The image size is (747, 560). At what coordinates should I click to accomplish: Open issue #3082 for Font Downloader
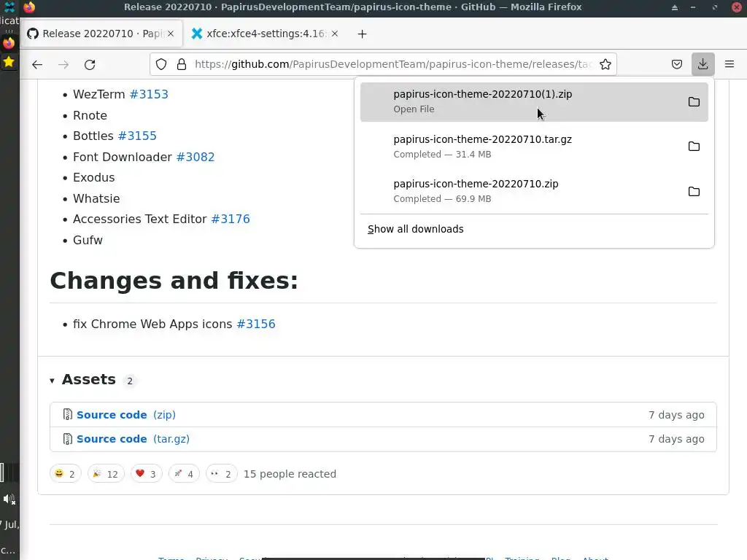pos(196,157)
